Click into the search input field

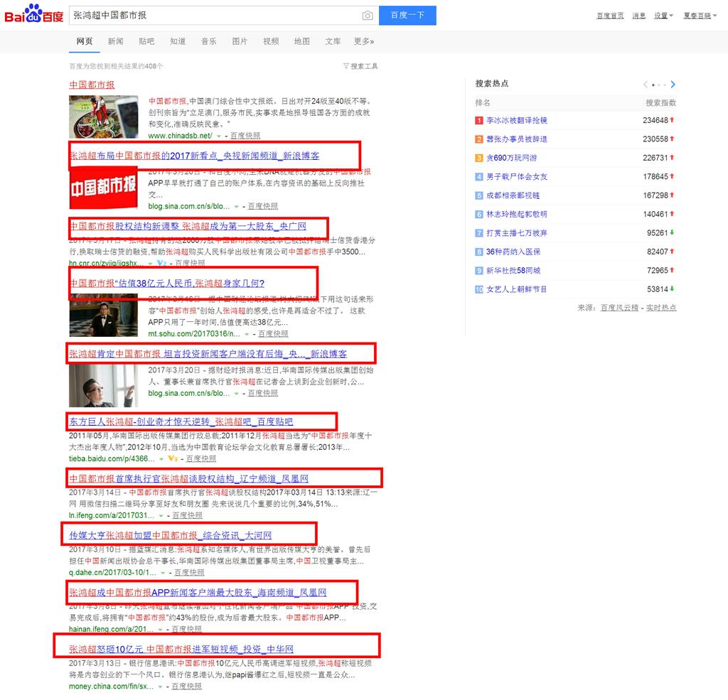pos(213,16)
